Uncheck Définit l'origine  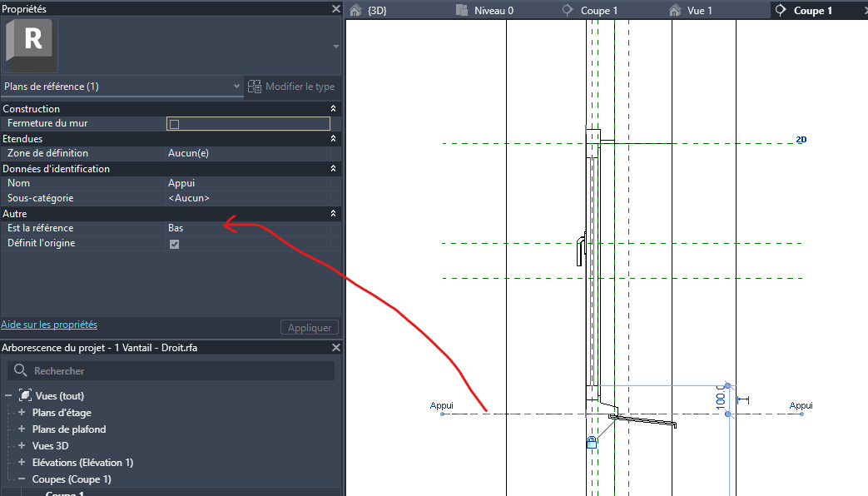click(x=174, y=242)
